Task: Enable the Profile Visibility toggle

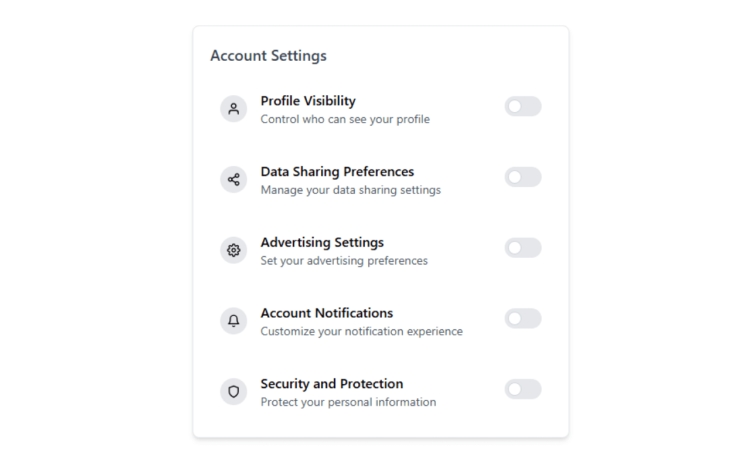Action: pyautogui.click(x=523, y=106)
